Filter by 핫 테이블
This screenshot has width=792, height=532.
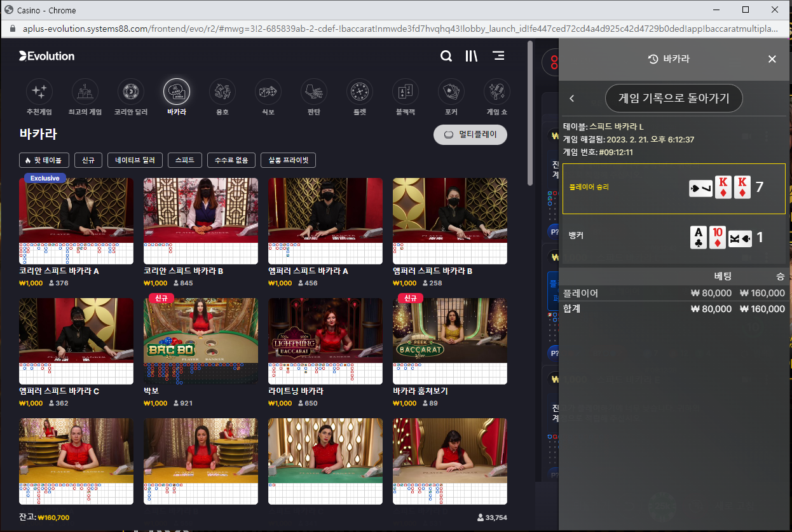44,160
